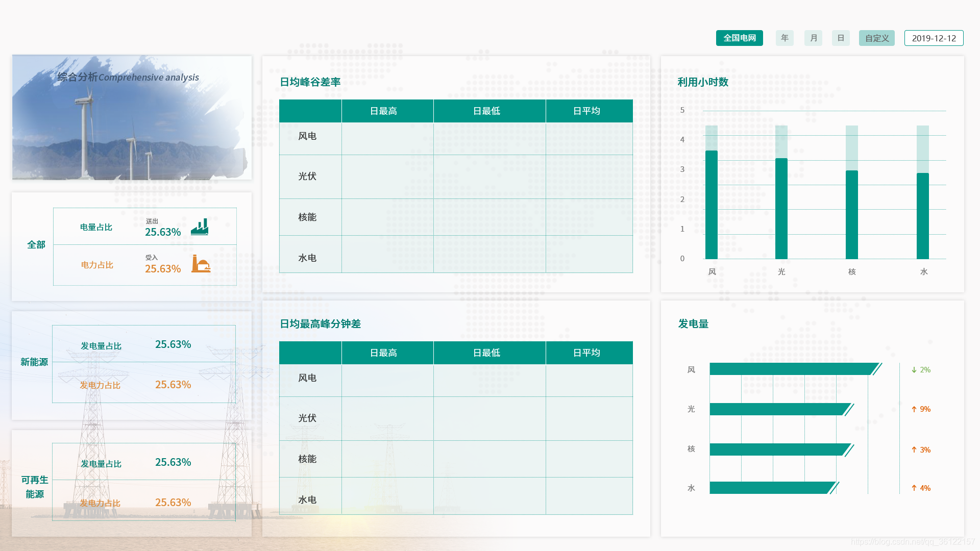Screen dimensions: 980x551
Task: Click the 光 horizontal bar in 发电量
Action: click(x=781, y=409)
